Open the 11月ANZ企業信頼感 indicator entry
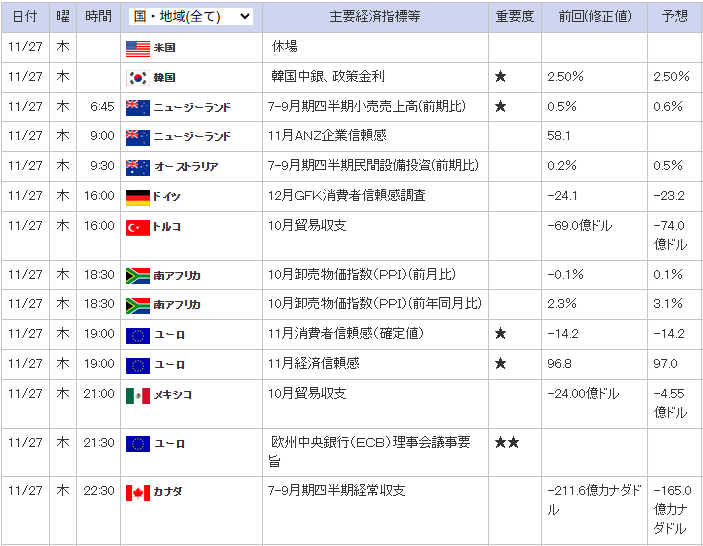Image resolution: width=703 pixels, height=546 pixels. click(x=327, y=135)
